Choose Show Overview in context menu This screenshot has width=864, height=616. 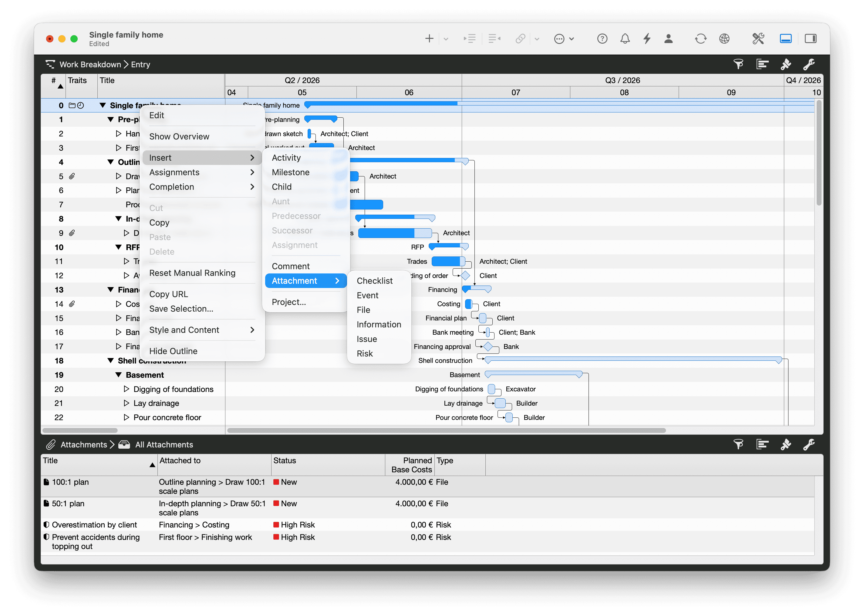click(x=202, y=136)
